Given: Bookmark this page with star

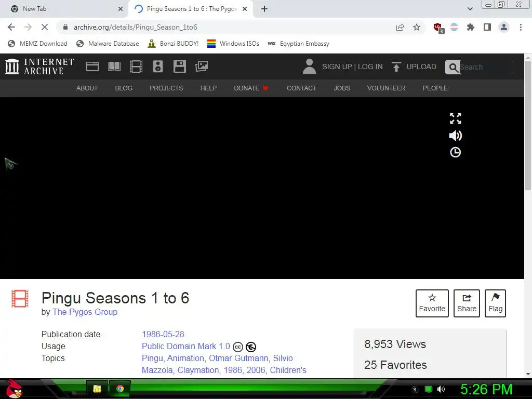Looking at the screenshot, I should pos(417,27).
